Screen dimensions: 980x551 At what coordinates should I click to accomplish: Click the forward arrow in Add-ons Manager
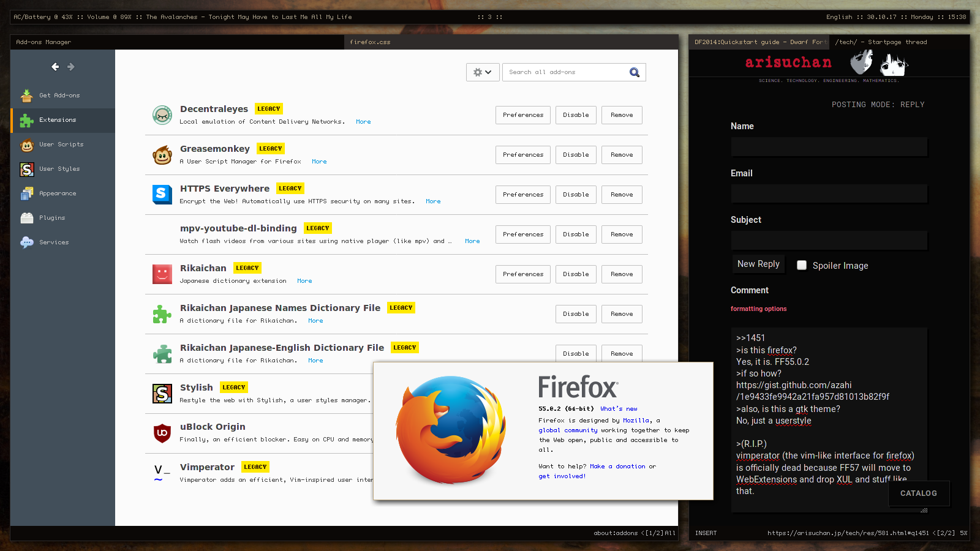(71, 67)
